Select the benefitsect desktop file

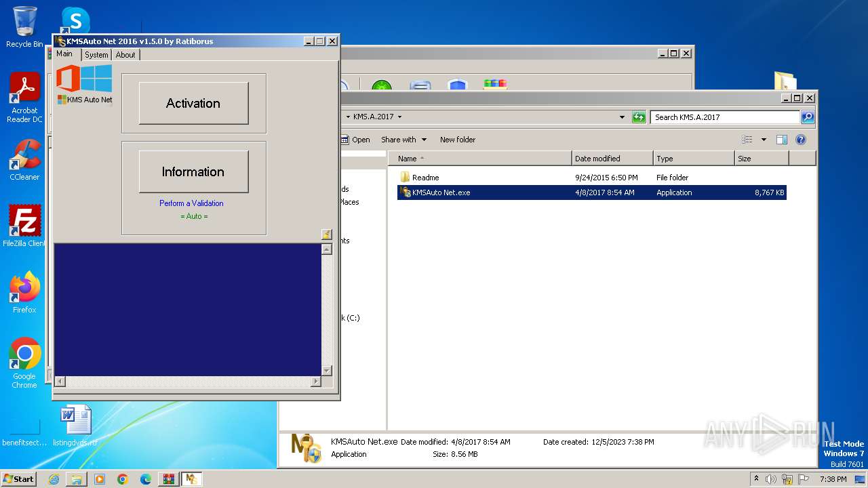[x=24, y=434]
